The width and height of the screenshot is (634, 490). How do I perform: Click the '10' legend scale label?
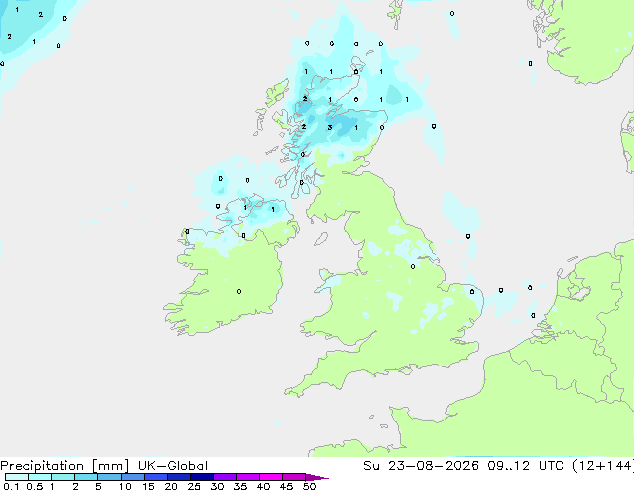coord(125,486)
